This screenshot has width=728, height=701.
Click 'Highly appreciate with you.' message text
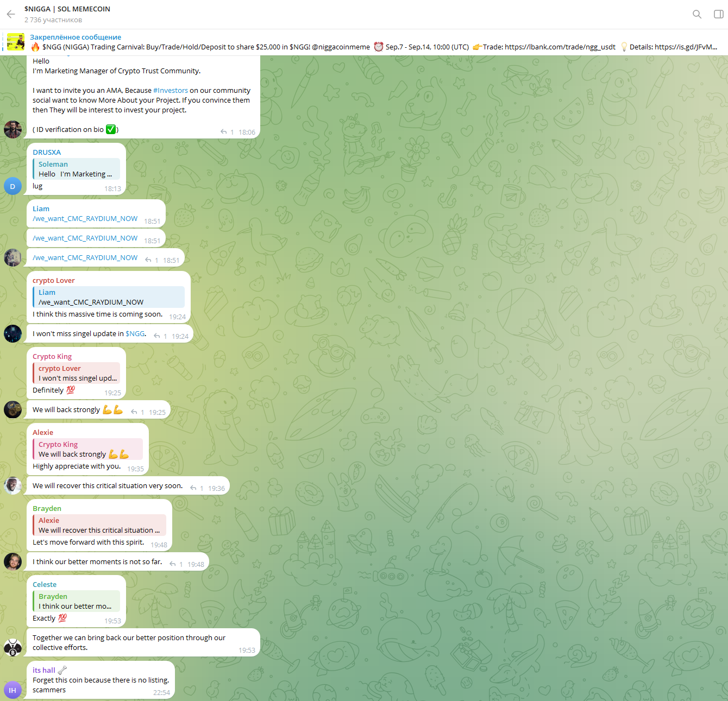[x=77, y=466]
